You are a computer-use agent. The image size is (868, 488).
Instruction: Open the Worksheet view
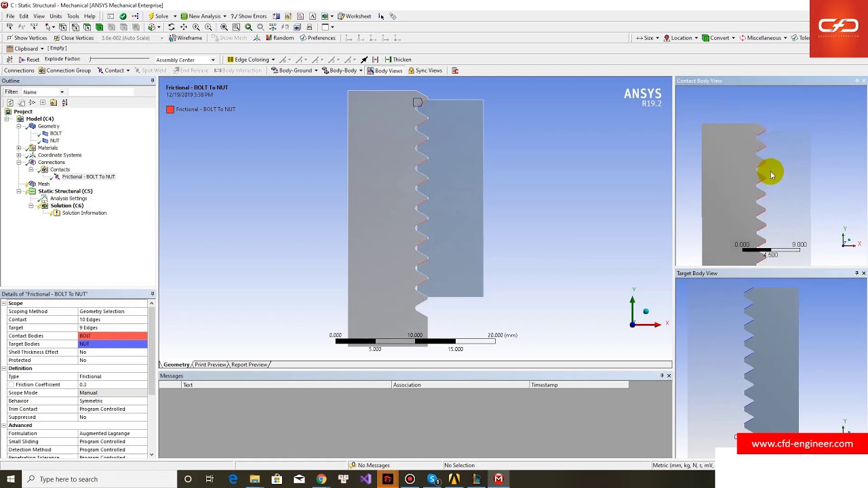355,16
